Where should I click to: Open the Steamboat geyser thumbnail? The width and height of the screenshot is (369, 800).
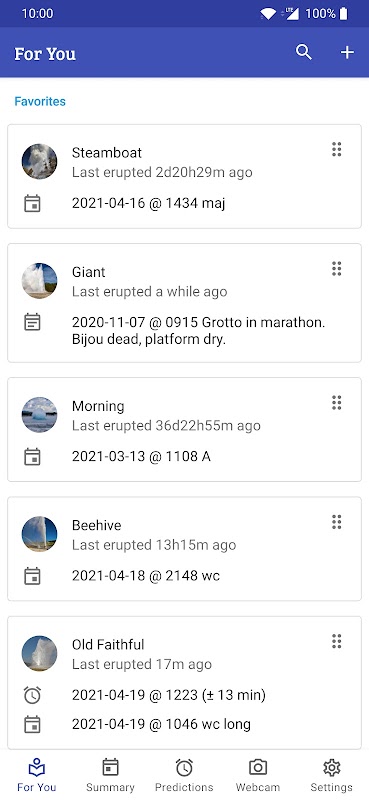[x=39, y=161]
